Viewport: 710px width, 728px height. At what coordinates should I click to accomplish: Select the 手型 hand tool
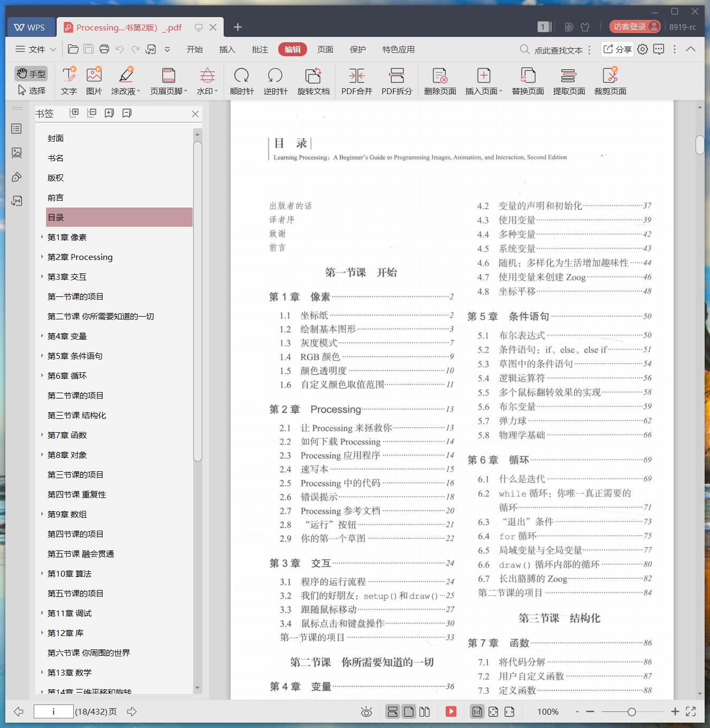[x=30, y=73]
